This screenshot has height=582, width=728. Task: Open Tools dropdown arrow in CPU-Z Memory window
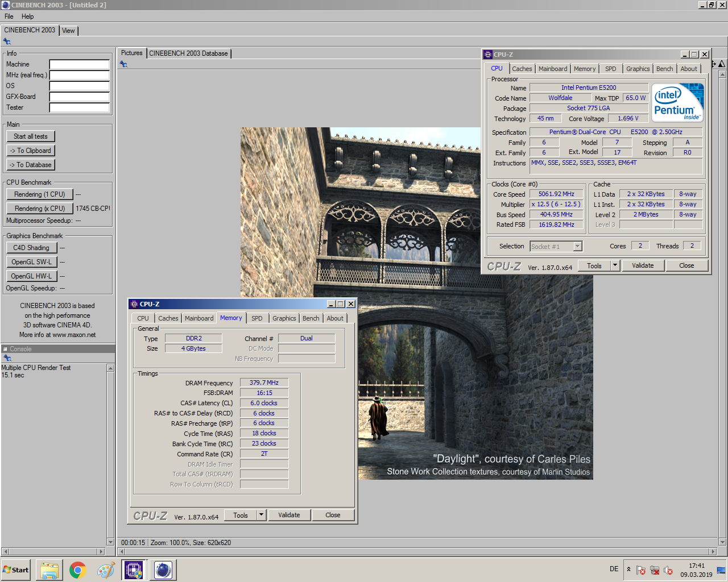coord(261,515)
